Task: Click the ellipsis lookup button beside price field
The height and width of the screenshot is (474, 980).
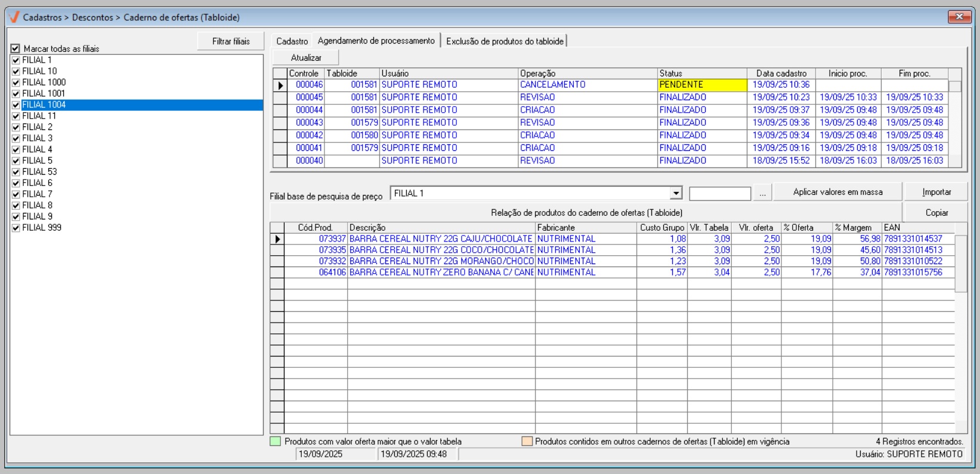Action: 762,193
